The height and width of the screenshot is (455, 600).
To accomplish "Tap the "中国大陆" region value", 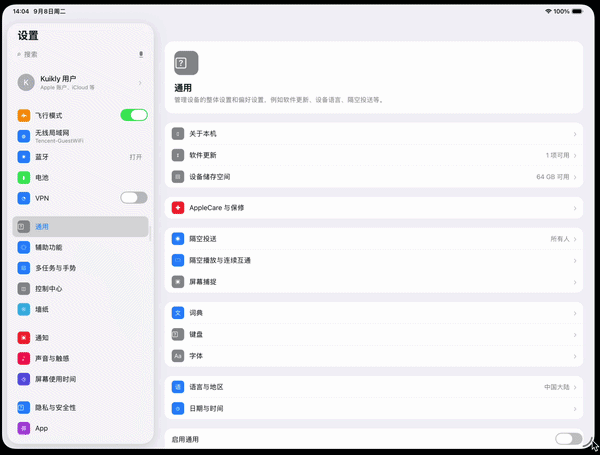I will 557,387.
